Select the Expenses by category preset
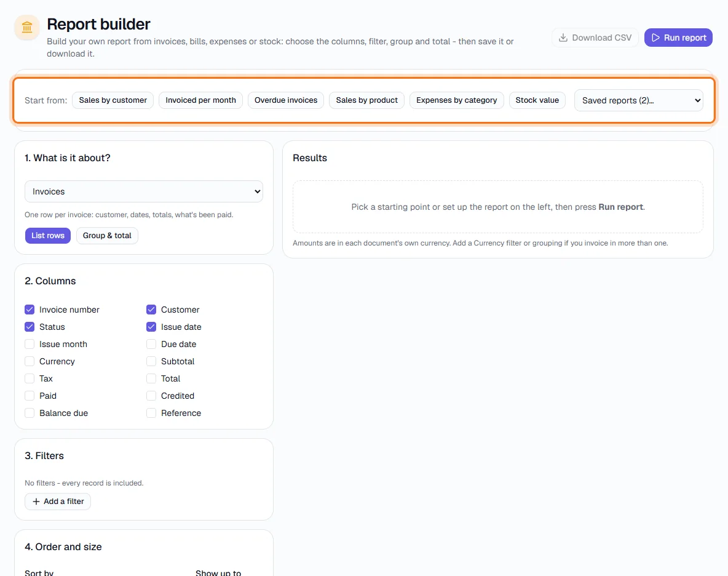This screenshot has width=728, height=576. click(x=456, y=100)
